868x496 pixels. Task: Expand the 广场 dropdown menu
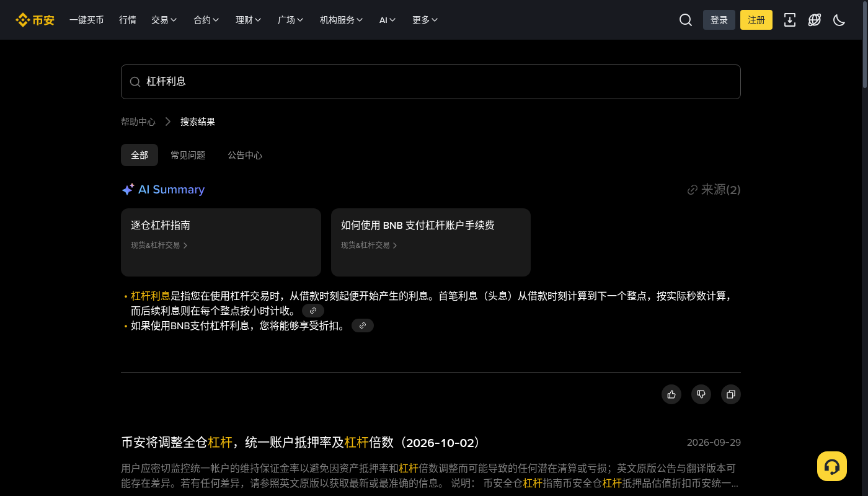click(x=291, y=20)
